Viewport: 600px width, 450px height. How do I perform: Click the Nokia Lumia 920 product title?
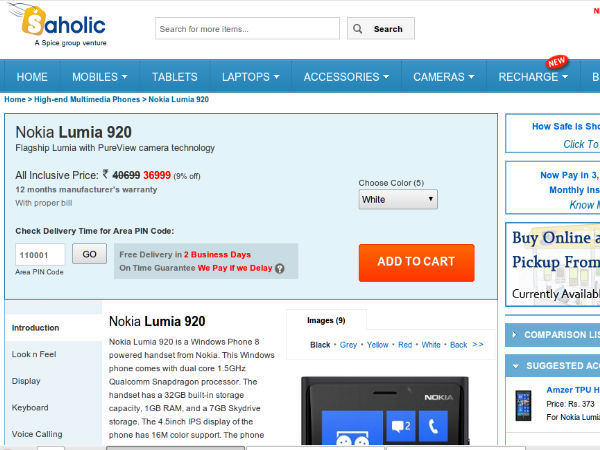pos(73,132)
